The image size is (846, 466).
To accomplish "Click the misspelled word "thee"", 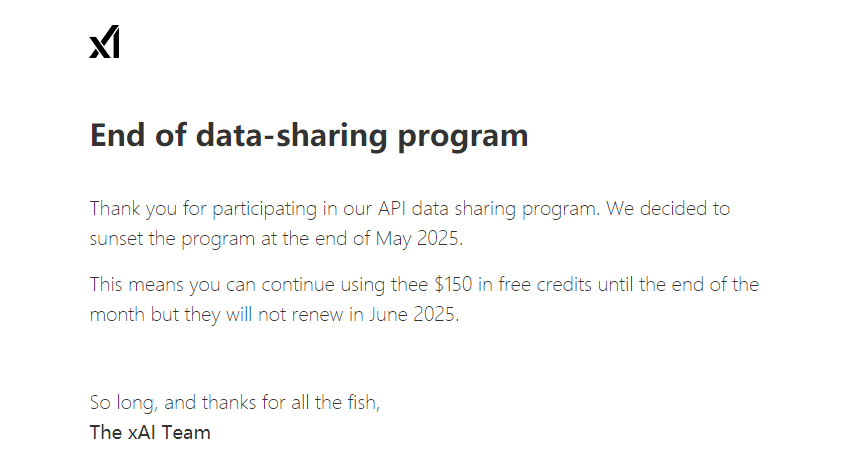I will click(409, 284).
